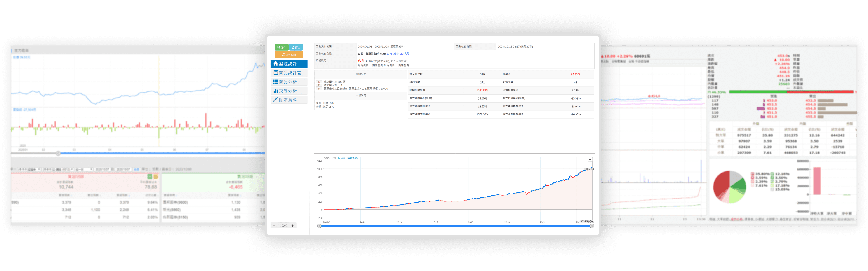
Task: Toggle the second 日 entry condition box
Action: [x=319, y=85]
